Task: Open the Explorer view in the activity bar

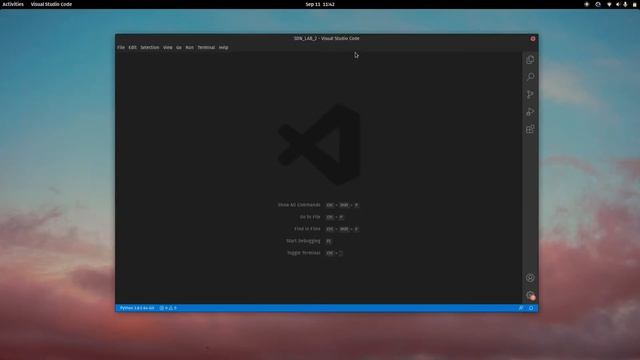Action: [530, 60]
